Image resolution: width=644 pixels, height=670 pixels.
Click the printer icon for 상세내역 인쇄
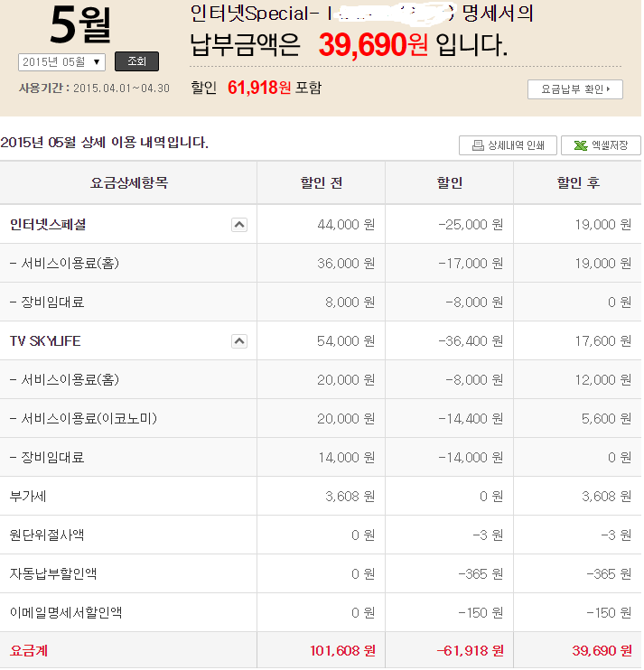[476, 146]
